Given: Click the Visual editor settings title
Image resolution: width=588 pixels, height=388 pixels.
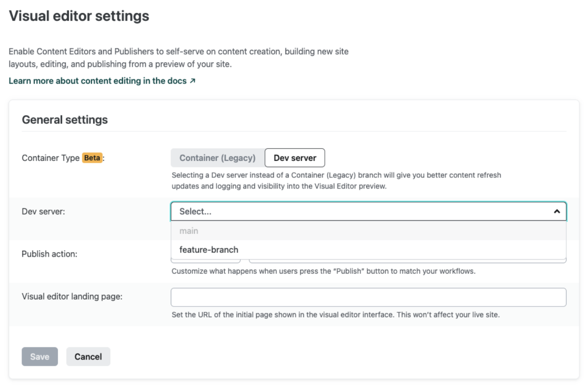Looking at the screenshot, I should pos(79,16).
